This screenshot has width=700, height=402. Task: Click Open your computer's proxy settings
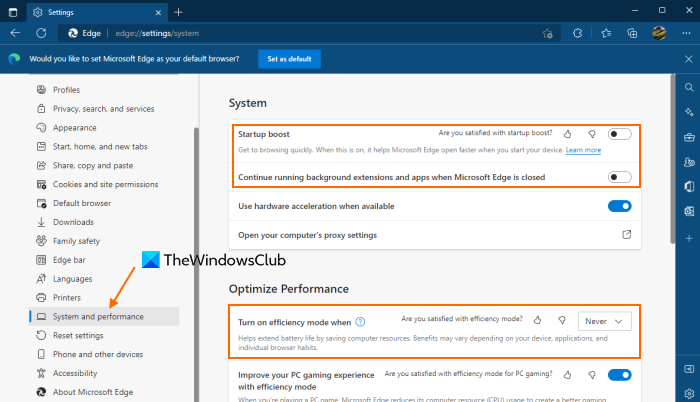435,235
